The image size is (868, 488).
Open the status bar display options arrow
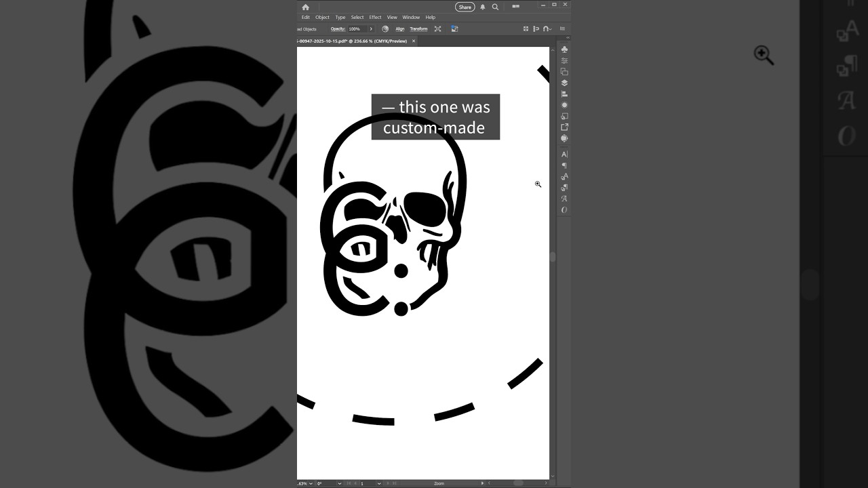[482, 483]
